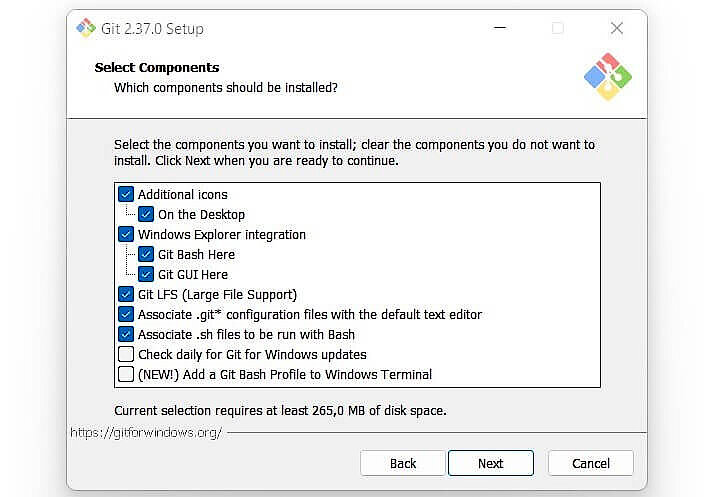The width and height of the screenshot is (710, 497).
Task: Go back with the Back button
Action: click(403, 463)
